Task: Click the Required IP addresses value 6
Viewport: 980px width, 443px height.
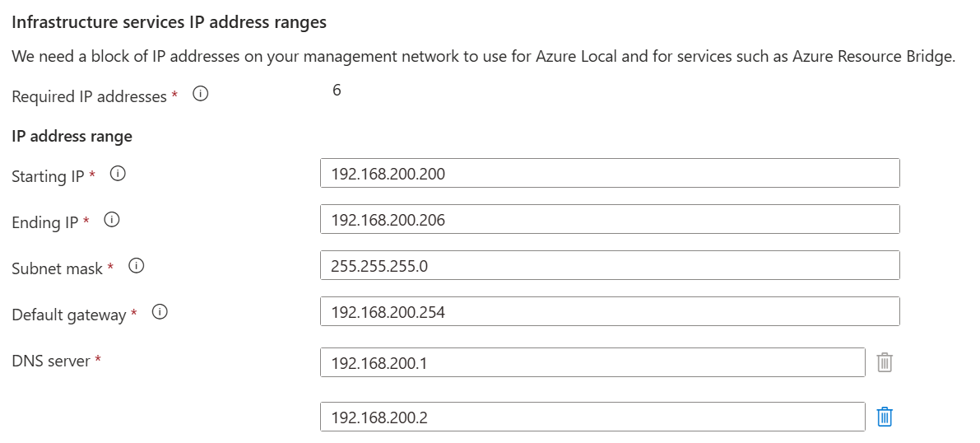Action: (337, 91)
